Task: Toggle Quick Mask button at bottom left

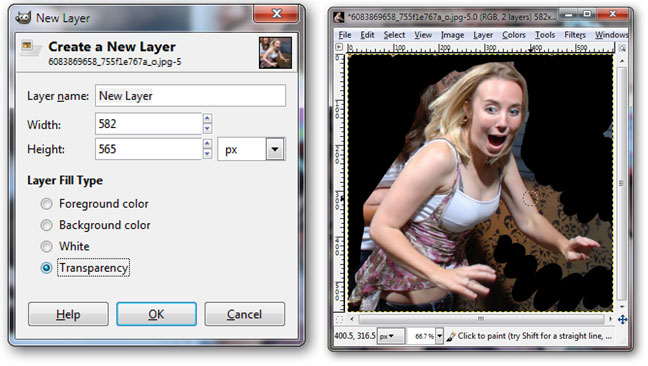Action: [339, 319]
